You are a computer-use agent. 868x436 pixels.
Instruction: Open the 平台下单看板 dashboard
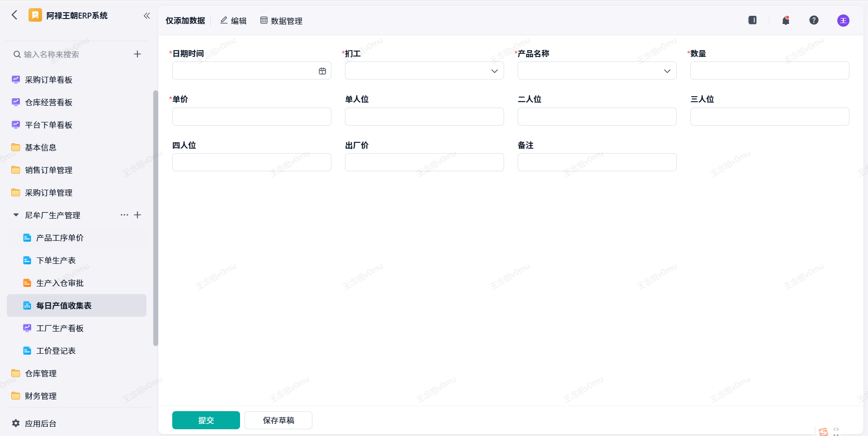76,125
